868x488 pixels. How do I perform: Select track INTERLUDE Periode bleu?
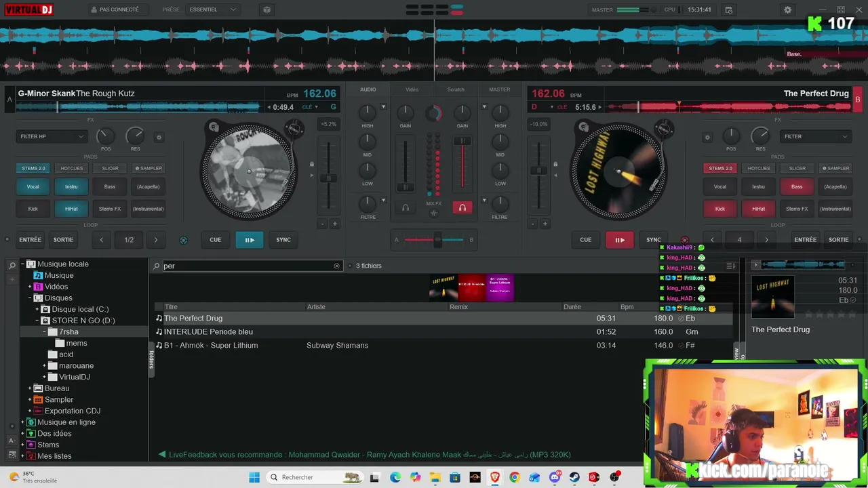[443, 332]
